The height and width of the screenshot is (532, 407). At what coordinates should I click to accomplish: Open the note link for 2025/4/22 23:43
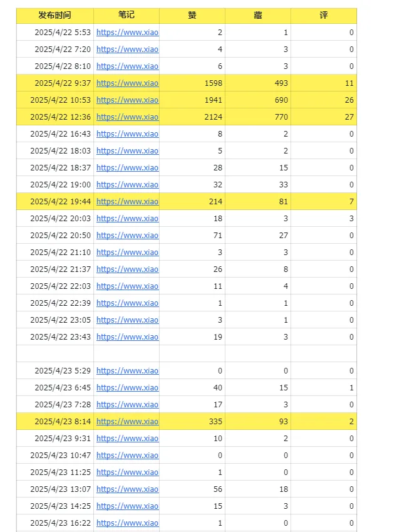[127, 337]
